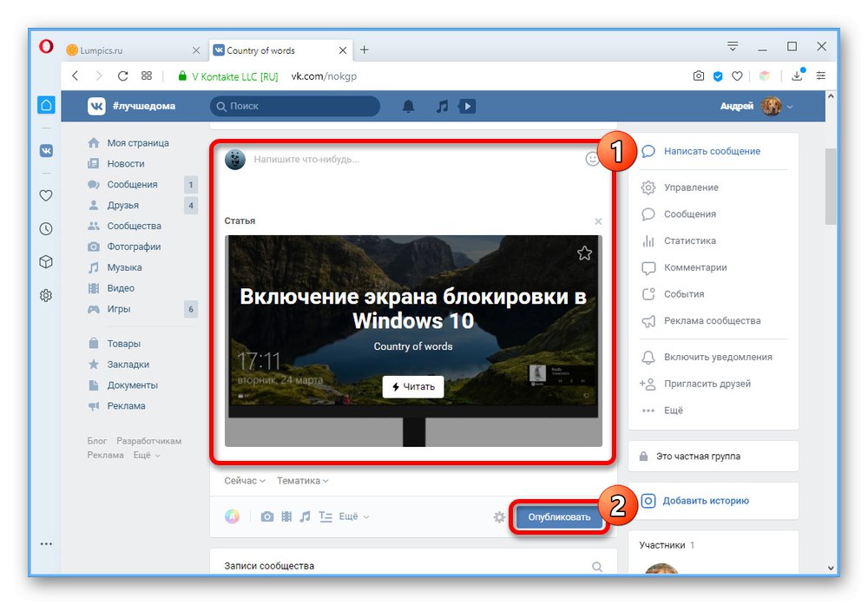Click the post text field Напишите что-нибудь

tap(306, 160)
